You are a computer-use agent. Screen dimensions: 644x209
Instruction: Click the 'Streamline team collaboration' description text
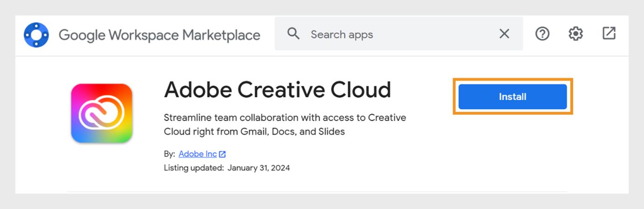point(285,124)
